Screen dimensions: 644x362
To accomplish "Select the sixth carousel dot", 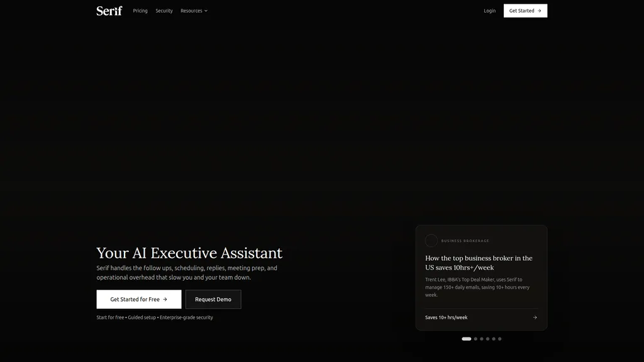I will pos(500,339).
